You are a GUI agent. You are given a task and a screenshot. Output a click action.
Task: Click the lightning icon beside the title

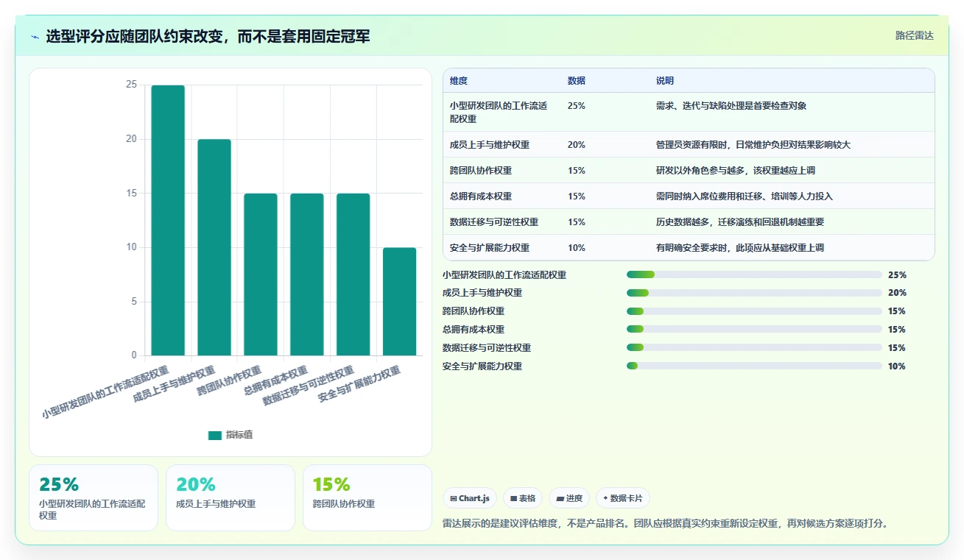[x=35, y=37]
